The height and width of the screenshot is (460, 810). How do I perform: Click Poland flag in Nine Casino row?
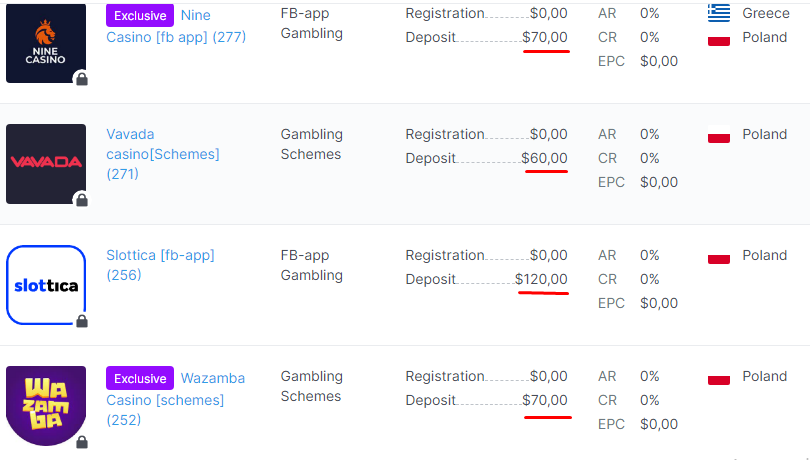coord(719,37)
